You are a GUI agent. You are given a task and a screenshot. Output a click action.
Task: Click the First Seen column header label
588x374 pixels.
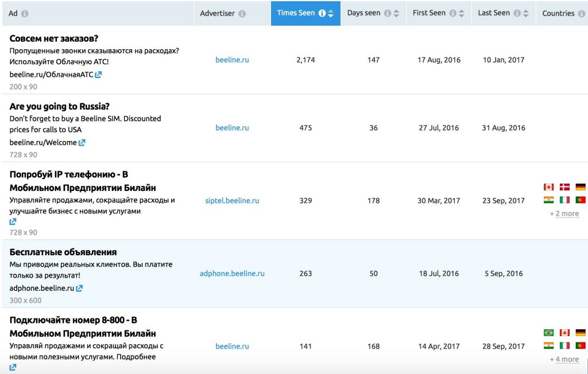click(429, 13)
